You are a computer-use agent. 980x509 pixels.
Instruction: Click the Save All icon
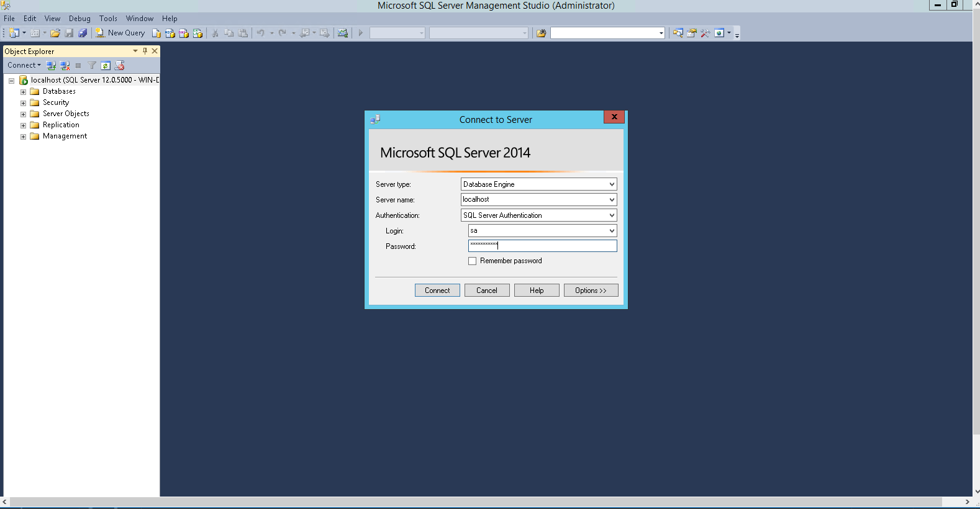point(83,33)
